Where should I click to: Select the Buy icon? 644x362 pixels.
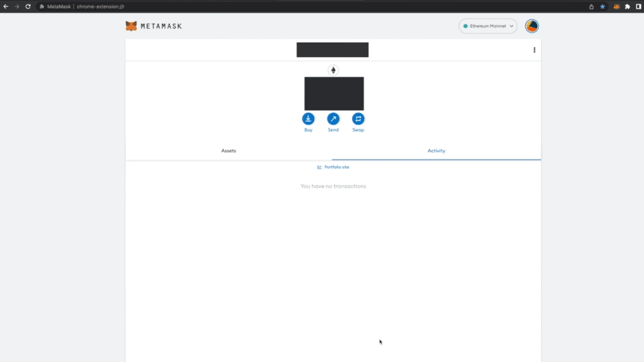308,119
